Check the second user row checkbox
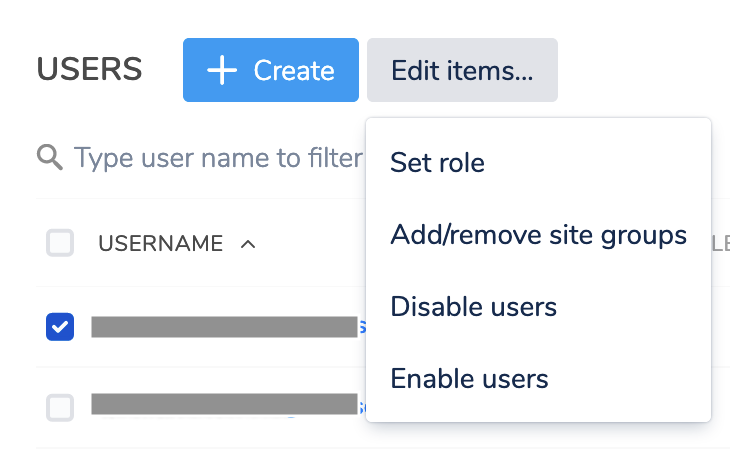Screen dimensions: 730x450 tap(60, 408)
